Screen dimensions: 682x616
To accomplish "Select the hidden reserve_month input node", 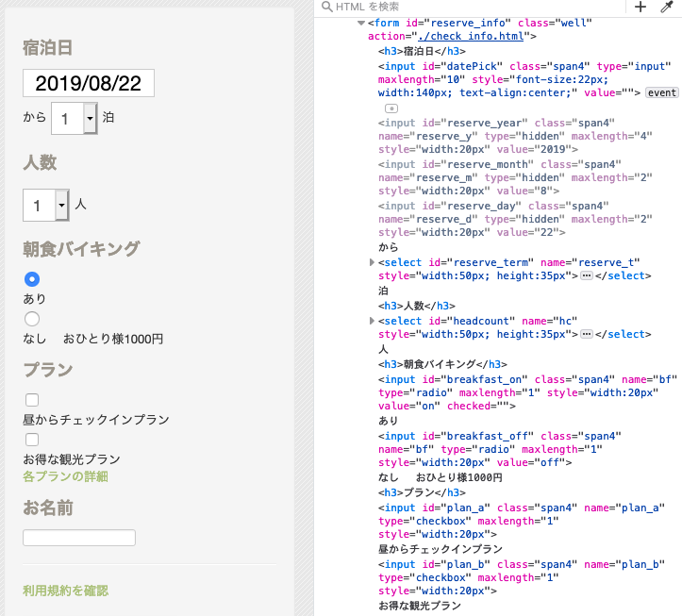I will coord(515,177).
